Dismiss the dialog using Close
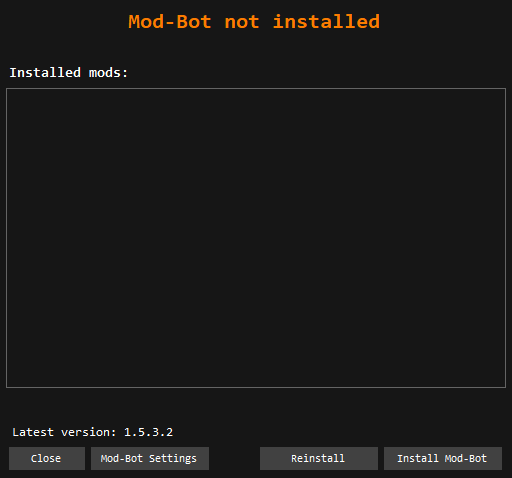512x478 pixels. coord(47,458)
